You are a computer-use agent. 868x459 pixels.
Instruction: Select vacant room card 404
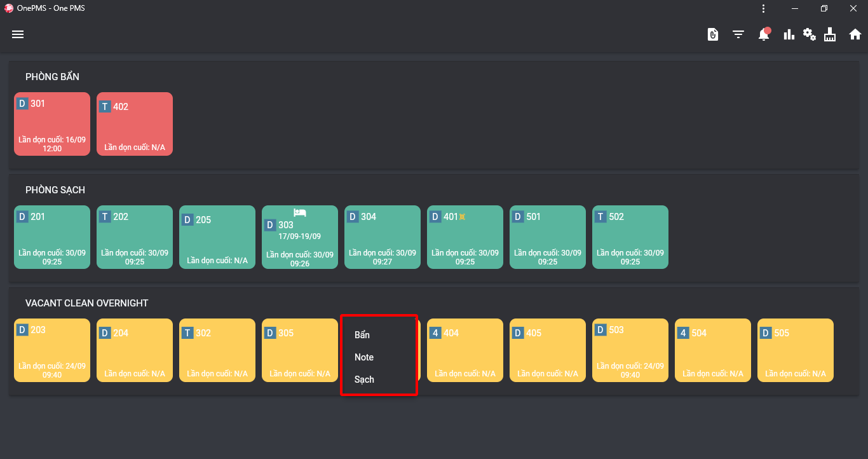(465, 350)
